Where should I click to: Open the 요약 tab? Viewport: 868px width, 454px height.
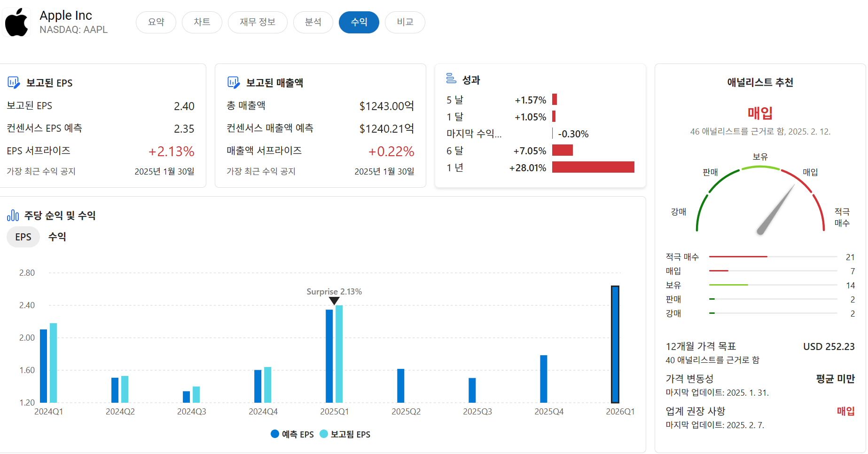(156, 22)
